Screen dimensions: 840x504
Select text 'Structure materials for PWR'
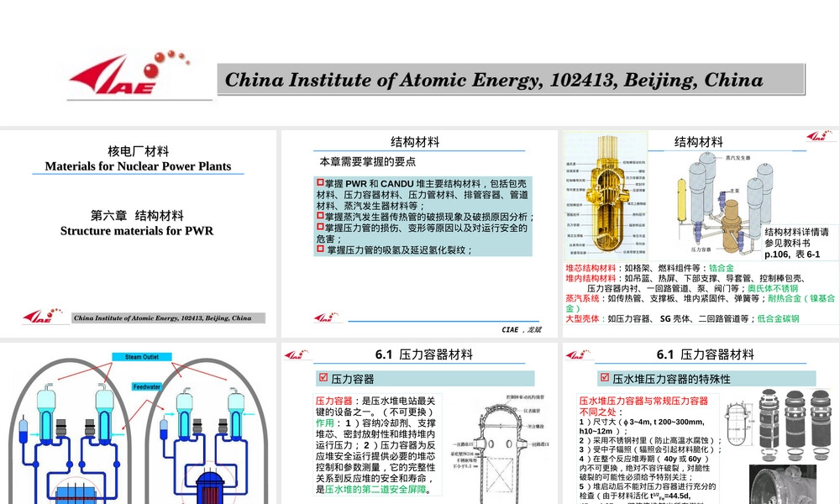pos(137,231)
